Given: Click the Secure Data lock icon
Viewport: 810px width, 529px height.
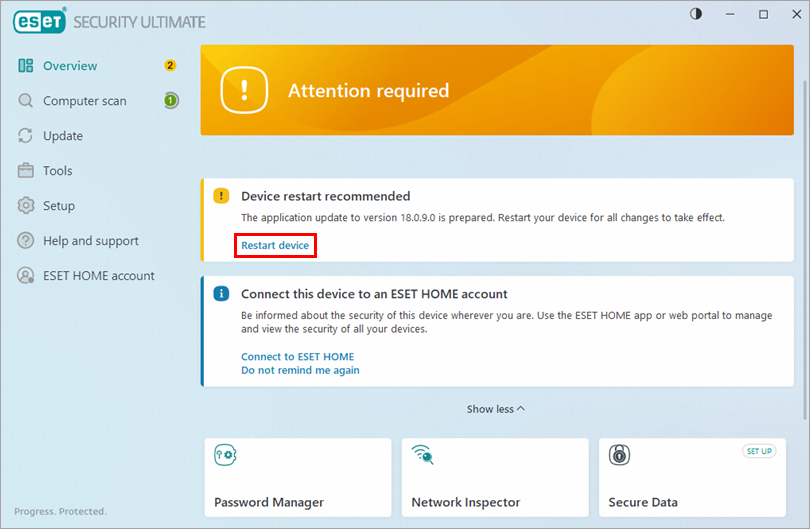Looking at the screenshot, I should (x=619, y=455).
